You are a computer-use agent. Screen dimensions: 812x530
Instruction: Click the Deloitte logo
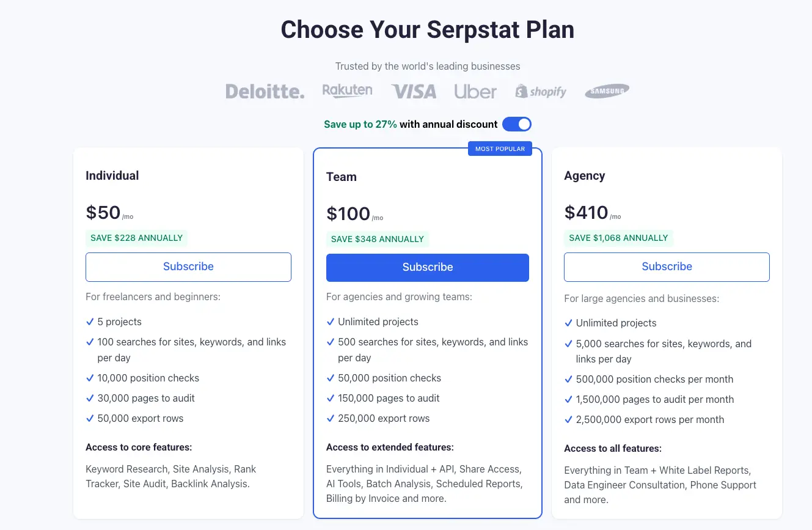(265, 92)
